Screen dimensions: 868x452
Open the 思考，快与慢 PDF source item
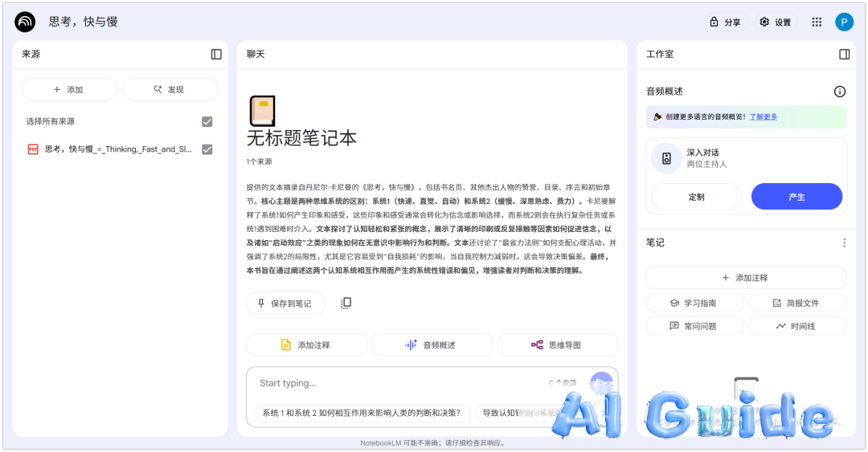(x=119, y=149)
